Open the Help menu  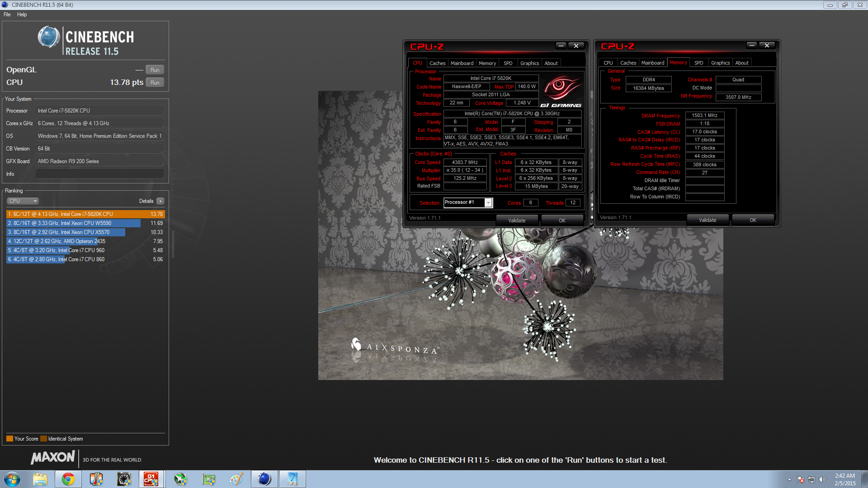coord(22,14)
